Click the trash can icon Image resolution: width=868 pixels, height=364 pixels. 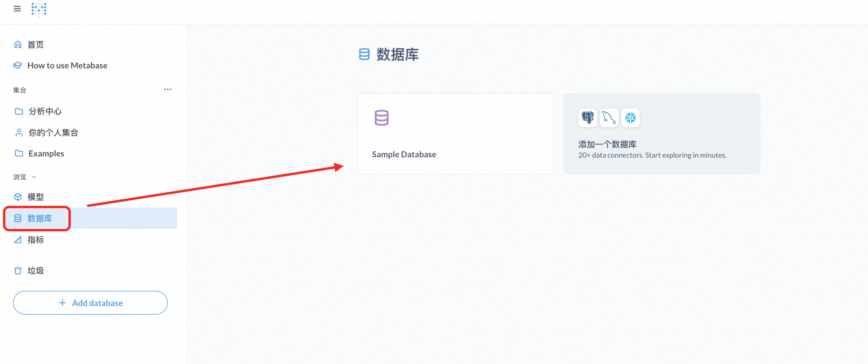[x=18, y=270]
